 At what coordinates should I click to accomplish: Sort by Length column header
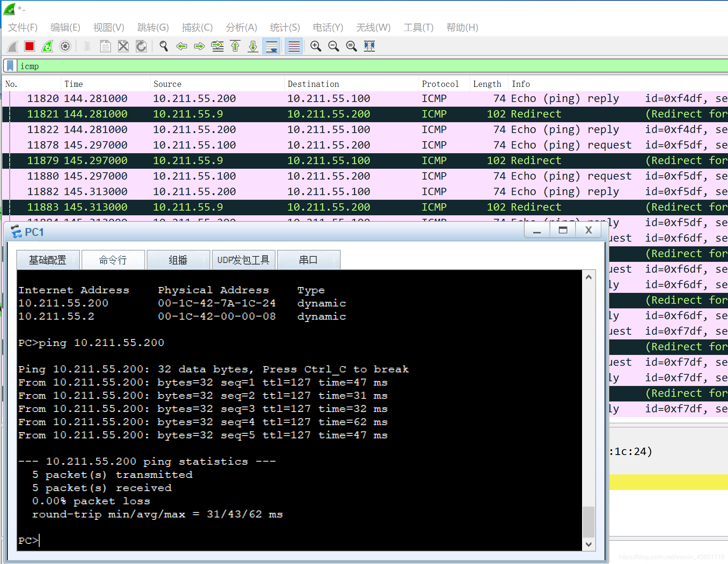(x=489, y=84)
